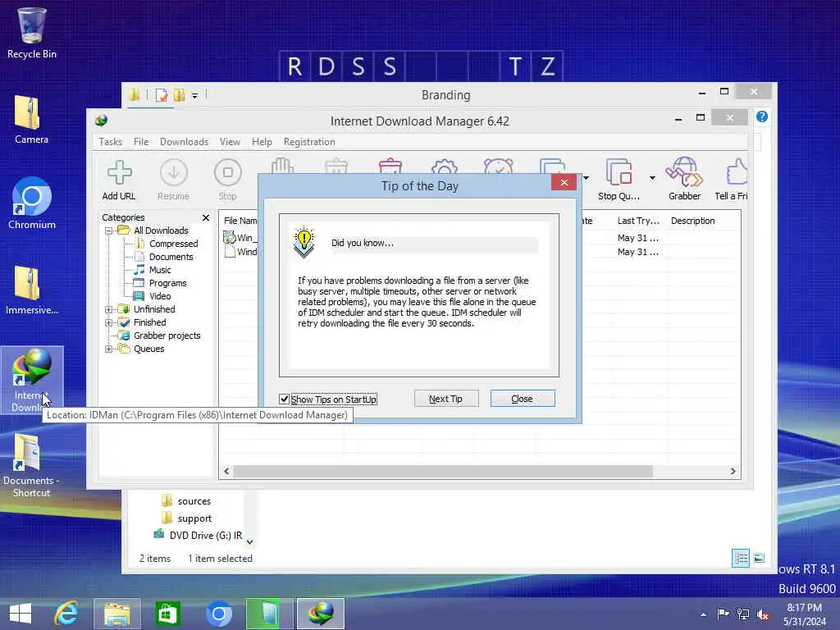This screenshot has width=840, height=630.
Task: Open the Grabber tool
Action: click(x=684, y=180)
